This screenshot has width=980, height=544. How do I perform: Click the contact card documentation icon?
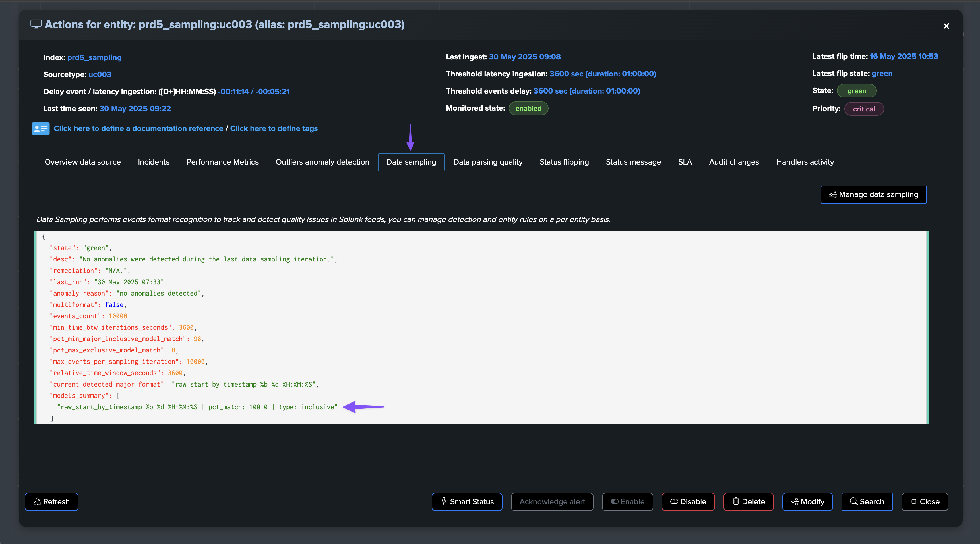click(40, 128)
